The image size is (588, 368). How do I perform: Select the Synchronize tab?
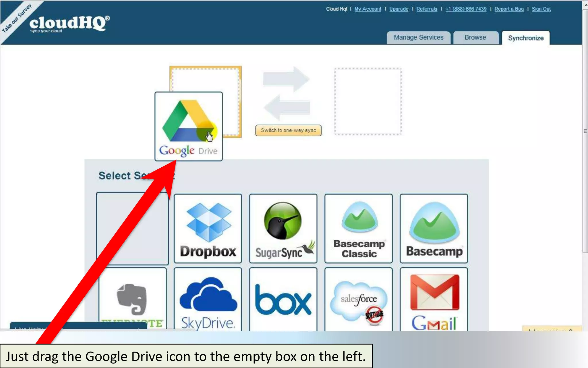point(526,38)
